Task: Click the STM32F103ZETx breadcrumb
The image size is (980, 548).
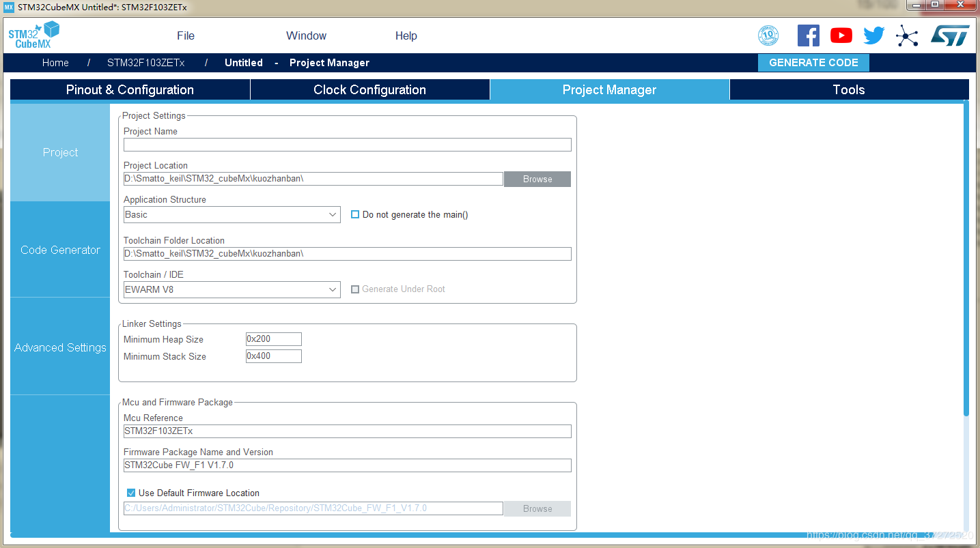Action: click(146, 63)
